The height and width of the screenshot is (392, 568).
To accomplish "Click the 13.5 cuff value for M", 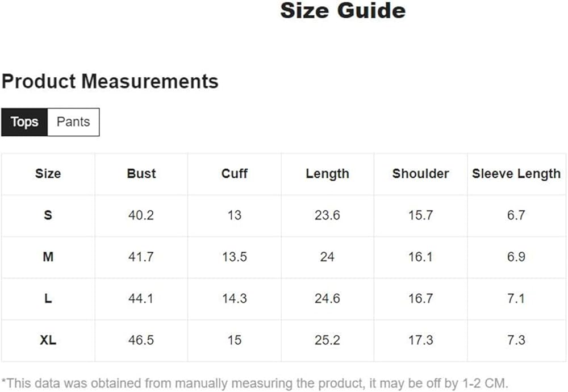I will click(234, 257).
